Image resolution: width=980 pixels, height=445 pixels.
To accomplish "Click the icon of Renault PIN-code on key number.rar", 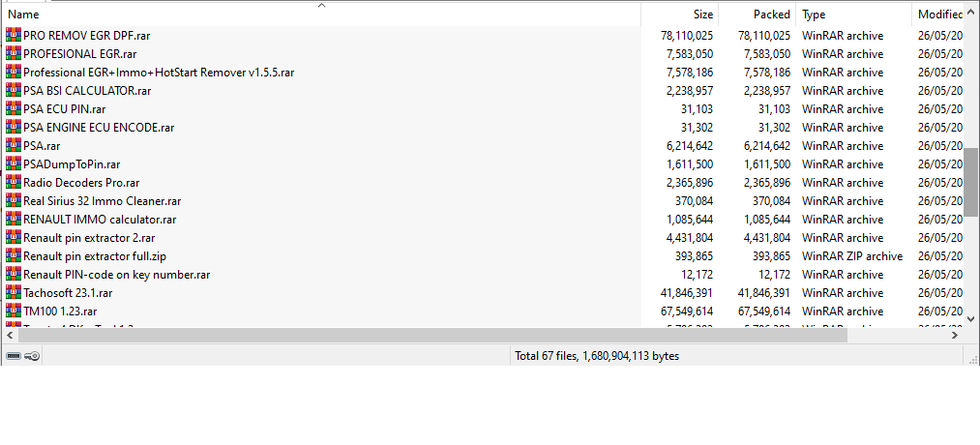I will (x=14, y=275).
